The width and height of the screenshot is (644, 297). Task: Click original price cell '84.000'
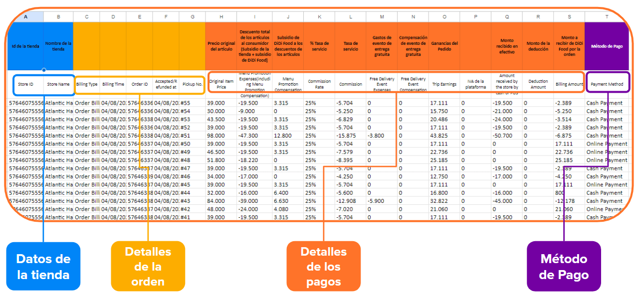coord(221,201)
